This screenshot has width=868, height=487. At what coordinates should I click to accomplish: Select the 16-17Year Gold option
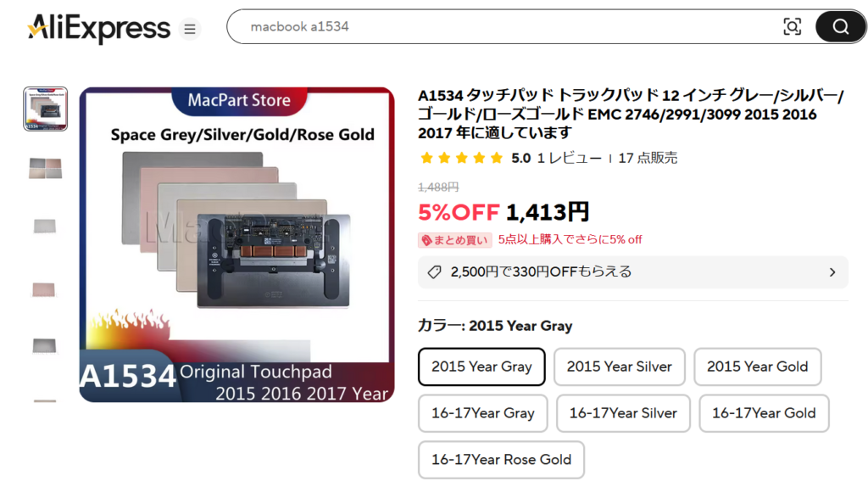(763, 413)
